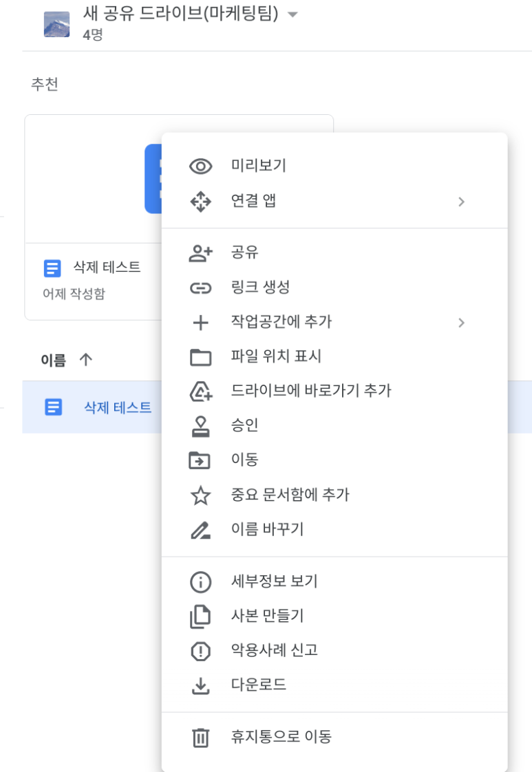Click the add-person share icon
Viewport: 532px width, 772px height.
pyautogui.click(x=200, y=253)
